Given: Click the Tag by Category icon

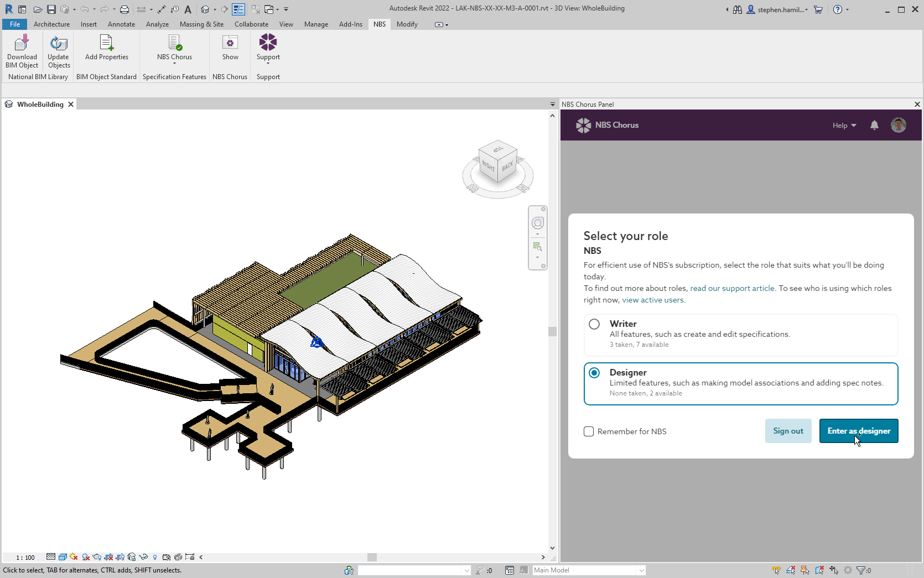Looking at the screenshot, I should tap(175, 9).
